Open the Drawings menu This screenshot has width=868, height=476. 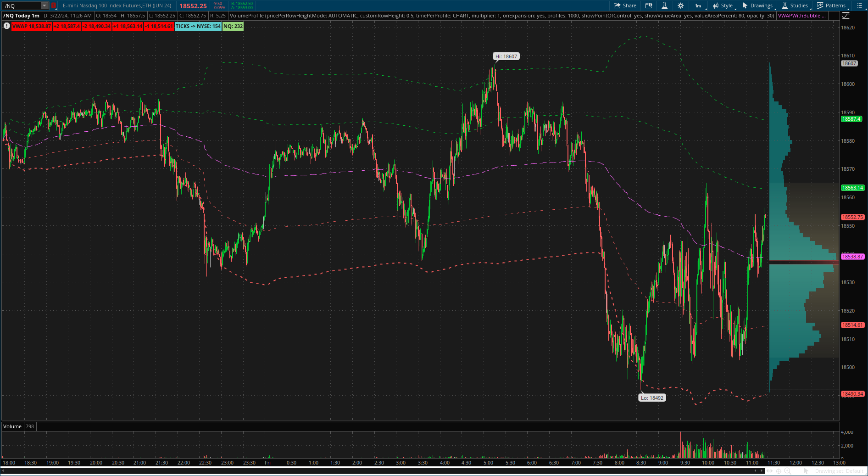(x=757, y=6)
